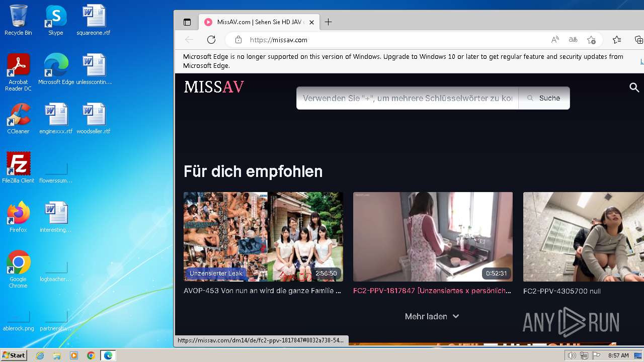Select the interesting... document icon

56,217
